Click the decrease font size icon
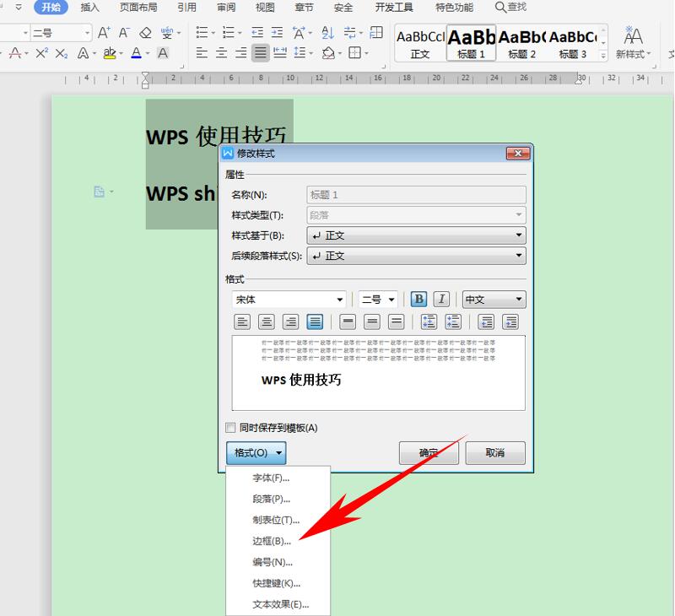 [124, 33]
